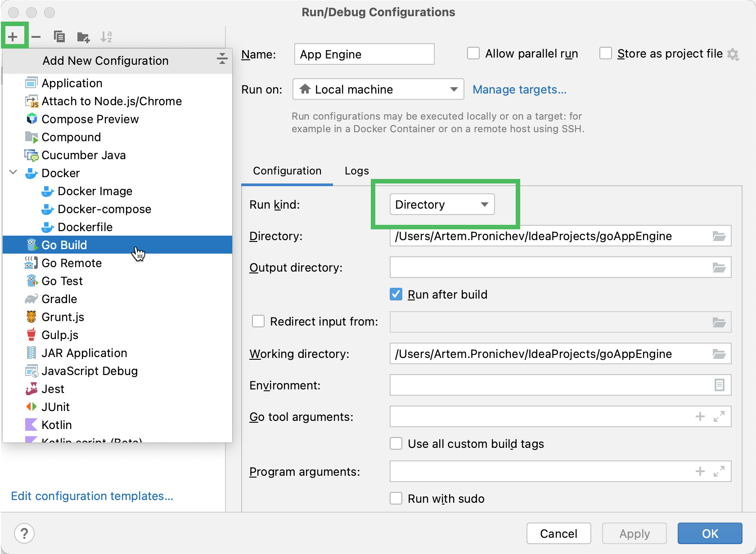756x554 pixels.
Task: Enable Allow parallel run
Action: point(473,53)
